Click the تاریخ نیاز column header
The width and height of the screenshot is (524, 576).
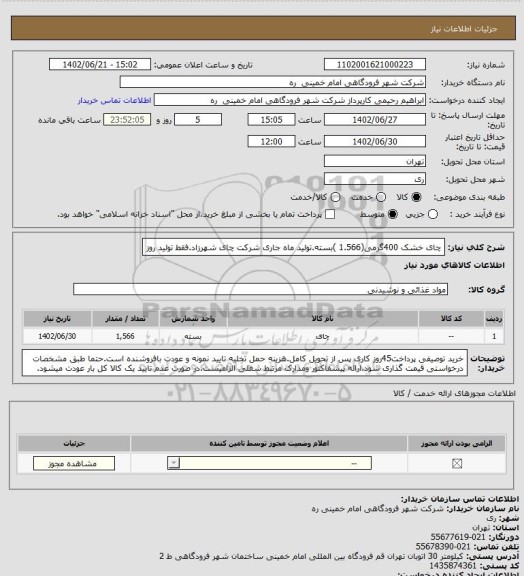57,319
